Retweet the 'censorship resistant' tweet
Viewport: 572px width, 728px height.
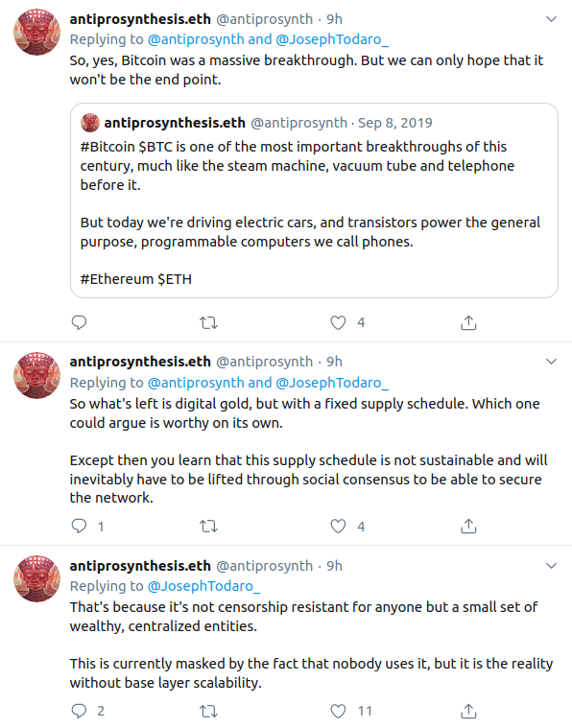coord(208,711)
